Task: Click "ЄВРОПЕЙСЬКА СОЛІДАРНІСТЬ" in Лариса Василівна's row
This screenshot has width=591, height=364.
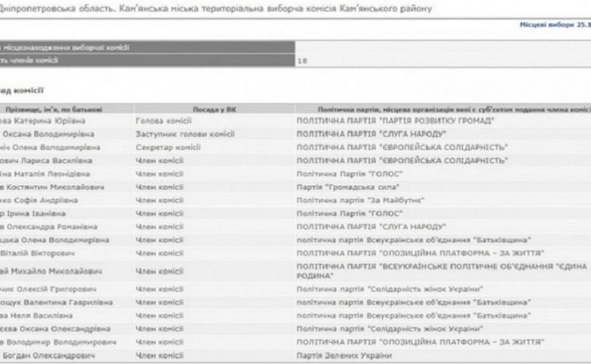Action: point(402,160)
